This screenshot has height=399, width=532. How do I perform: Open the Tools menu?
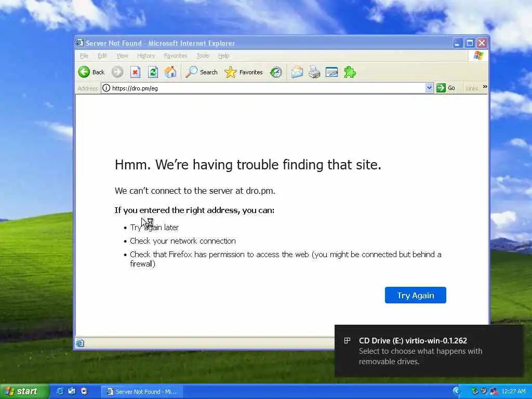click(203, 56)
